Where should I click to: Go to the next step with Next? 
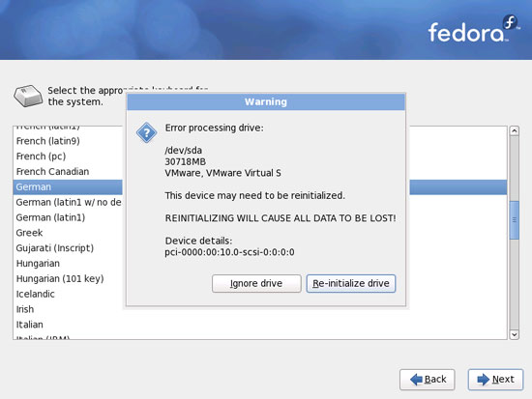[495, 380]
